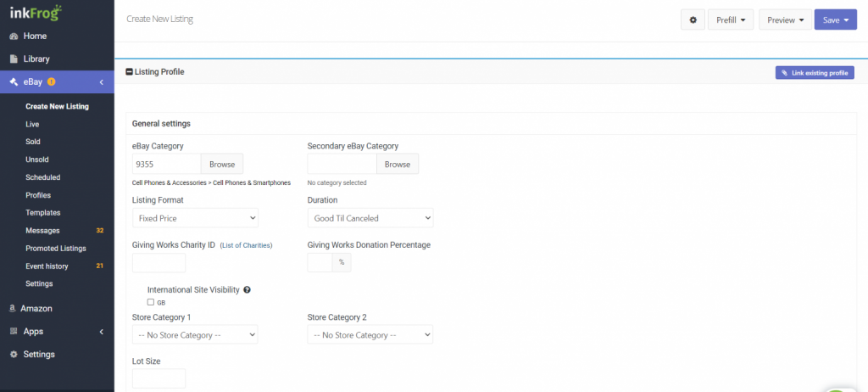Click the eBay gavel icon
Image resolution: width=868 pixels, height=392 pixels.
pyautogui.click(x=14, y=82)
